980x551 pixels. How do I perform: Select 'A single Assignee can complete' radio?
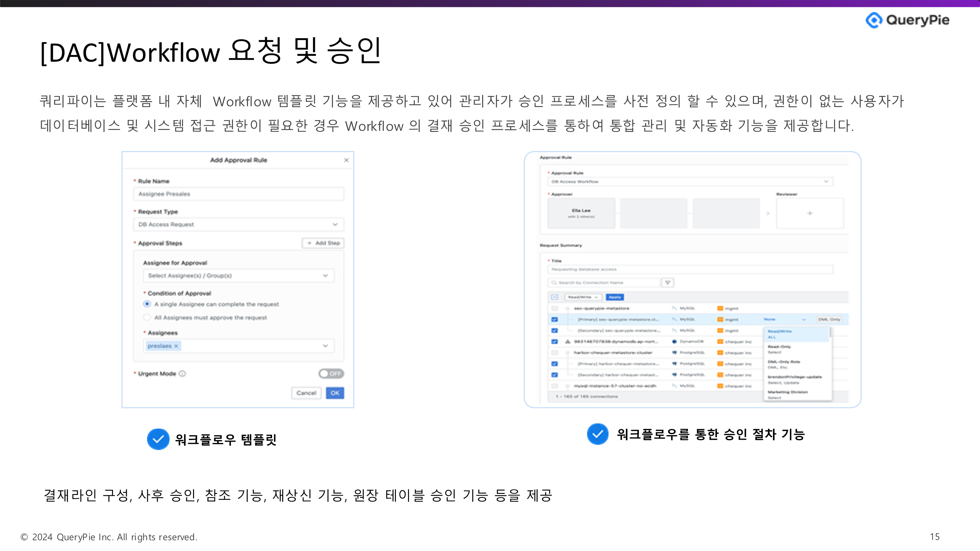147,304
